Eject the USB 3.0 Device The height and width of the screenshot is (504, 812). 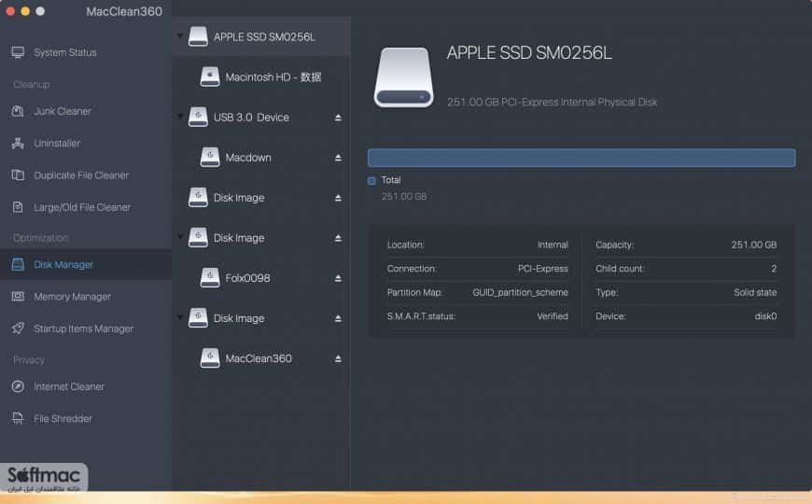[x=338, y=118]
